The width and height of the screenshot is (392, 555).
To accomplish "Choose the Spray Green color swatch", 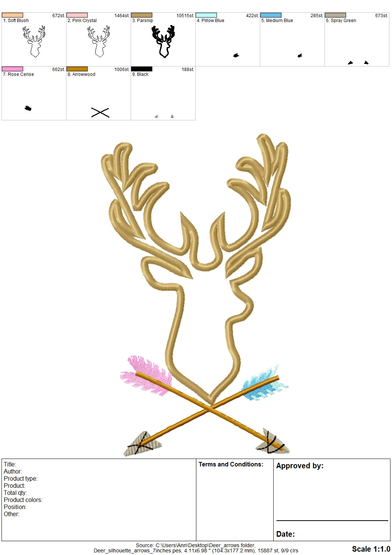I will pos(335,15).
